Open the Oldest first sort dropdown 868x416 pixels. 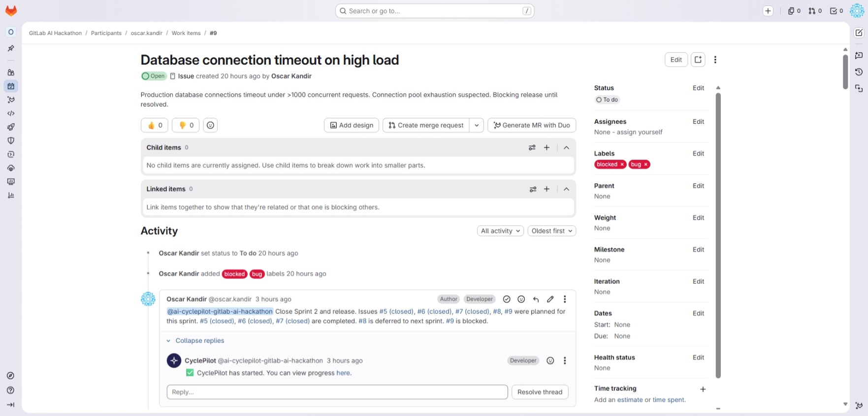tap(552, 231)
